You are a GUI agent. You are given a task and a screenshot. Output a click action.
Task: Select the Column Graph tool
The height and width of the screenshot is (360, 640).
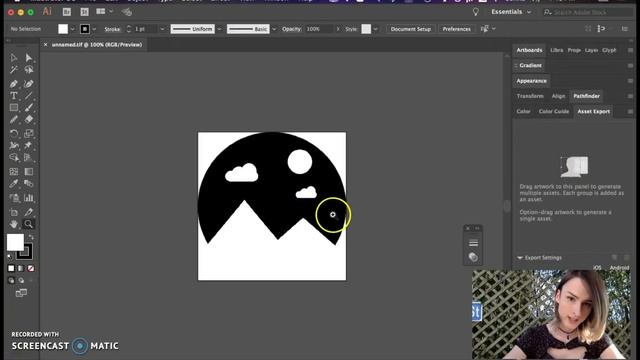point(29,198)
